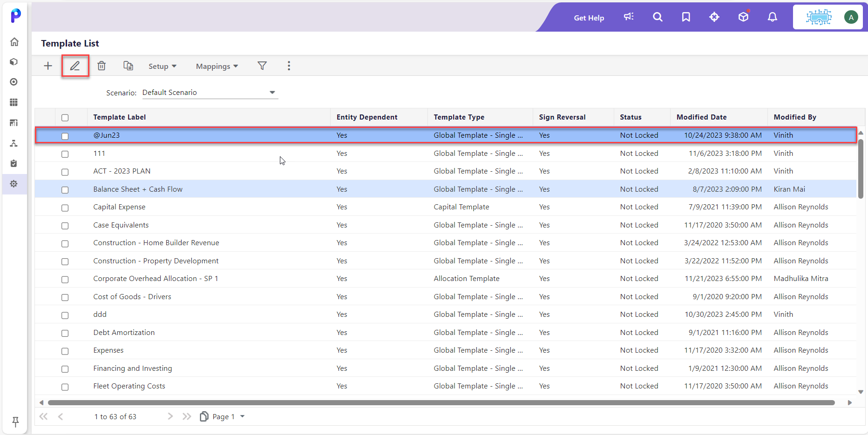Click the Edit pencil icon in toolbar
Viewport: 868px width, 435px height.
pos(75,66)
